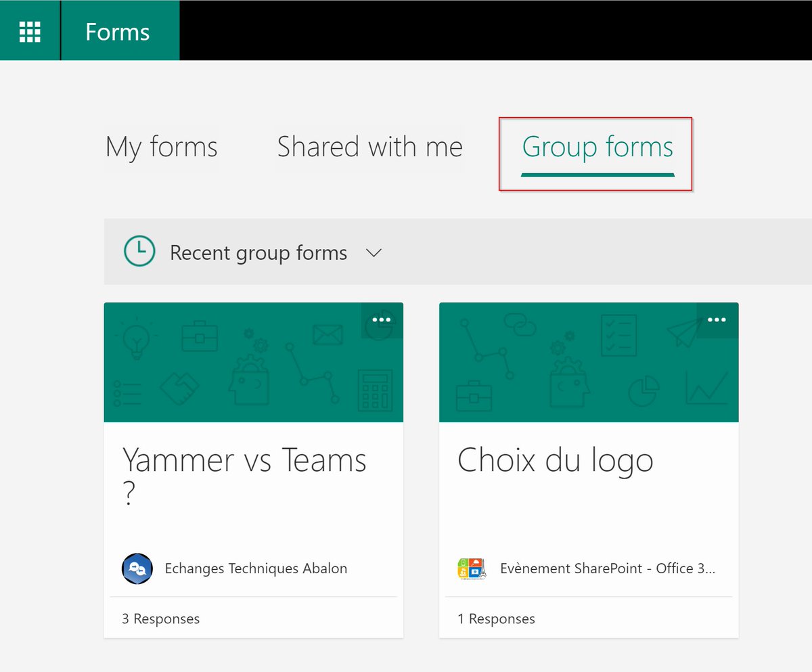The width and height of the screenshot is (812, 672).
Task: Expand the Recent group forms chevron
Action: pos(374,252)
